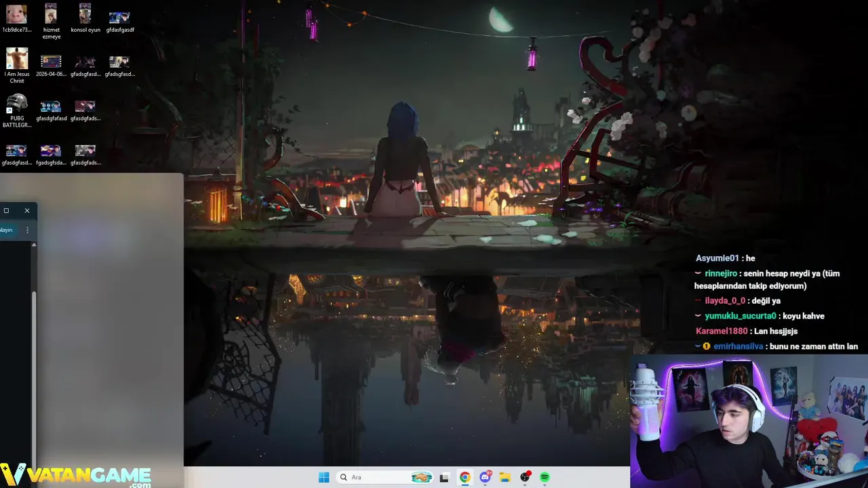Click chat username 'ilayda_0_0'

pyautogui.click(x=725, y=301)
